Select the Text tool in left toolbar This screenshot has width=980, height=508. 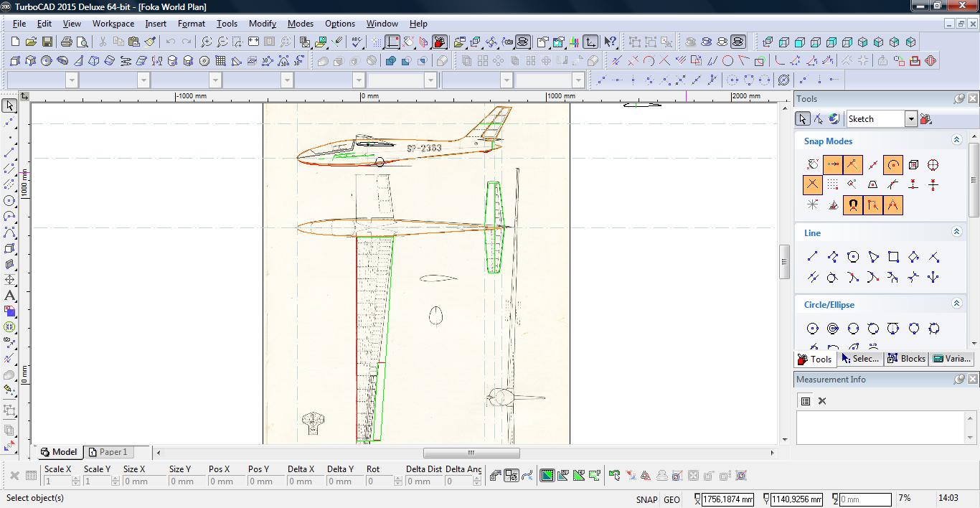[9, 296]
